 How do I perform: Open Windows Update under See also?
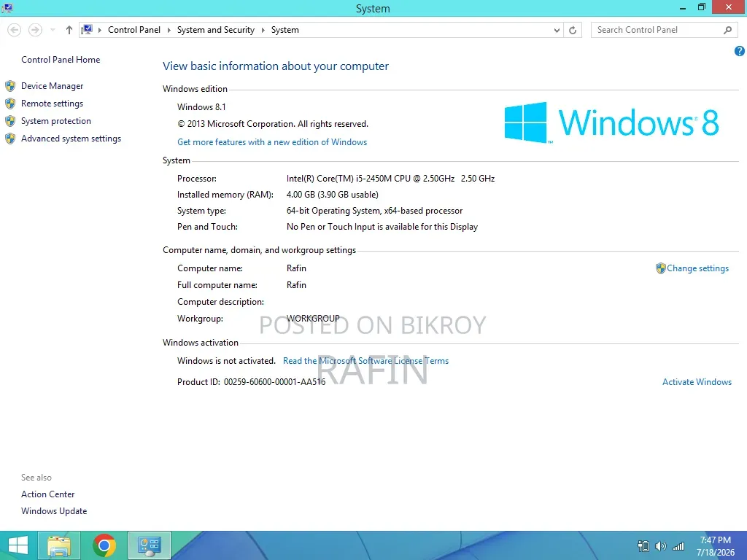(54, 511)
